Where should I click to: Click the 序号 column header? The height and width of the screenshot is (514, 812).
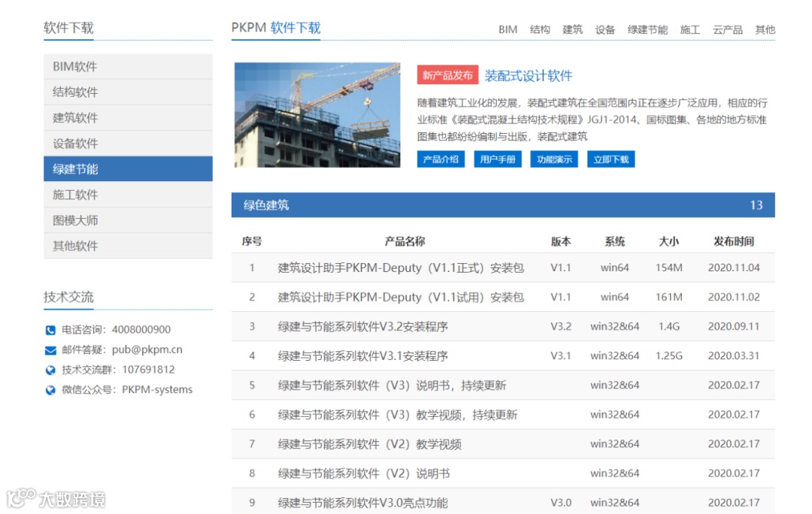point(252,241)
